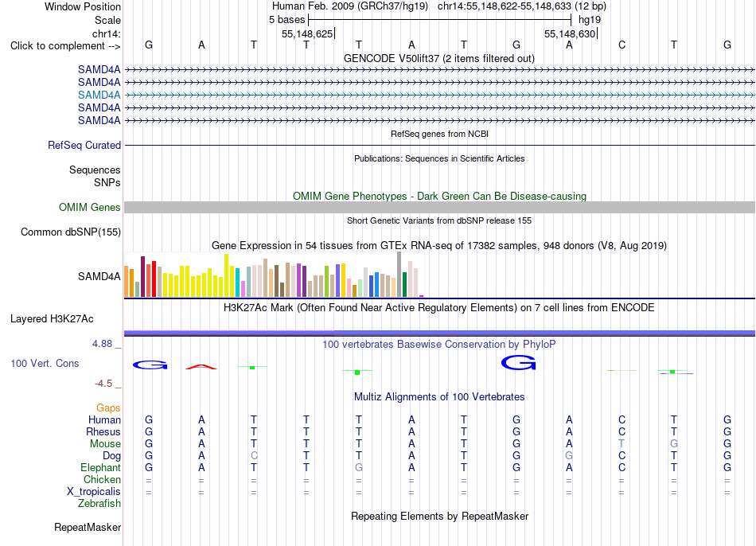
Task: Select the light-blue SAMD4A transcript label
Action: coord(99,95)
